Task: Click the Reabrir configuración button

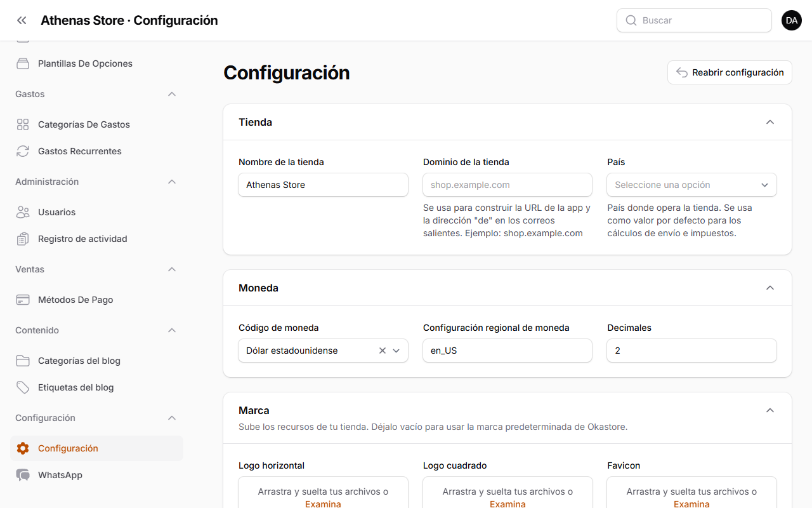Action: tap(730, 72)
